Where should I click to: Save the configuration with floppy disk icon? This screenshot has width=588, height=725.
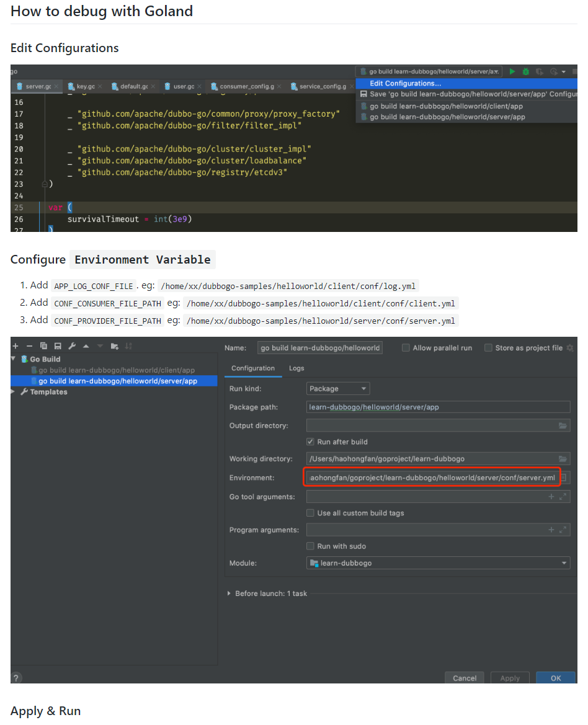tap(58, 345)
